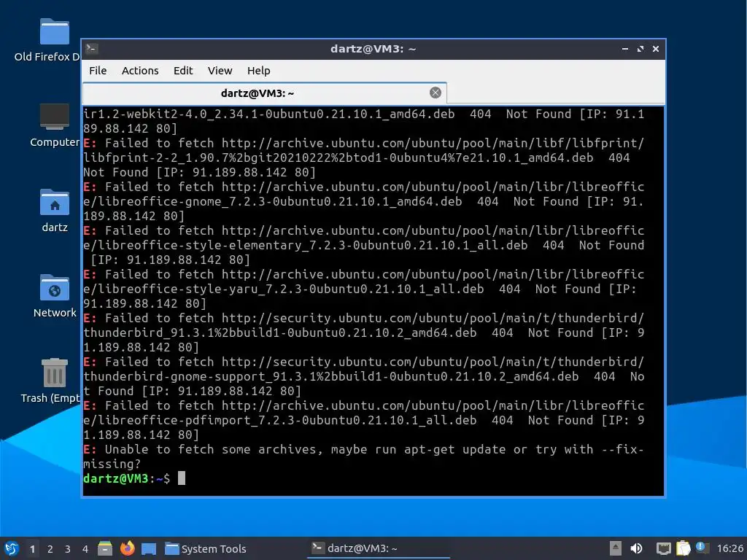The height and width of the screenshot is (560, 747).
Task: Open the File menu
Action: 98,71
